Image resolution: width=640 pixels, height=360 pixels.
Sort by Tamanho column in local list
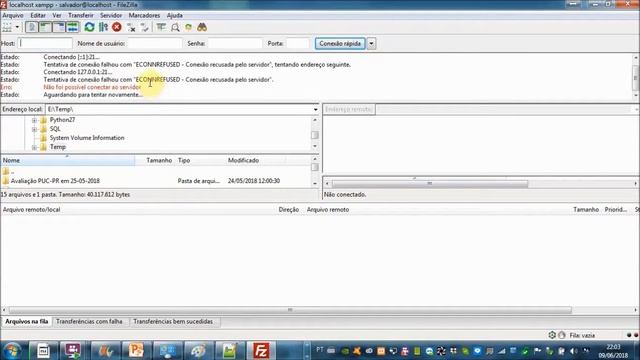click(x=155, y=160)
